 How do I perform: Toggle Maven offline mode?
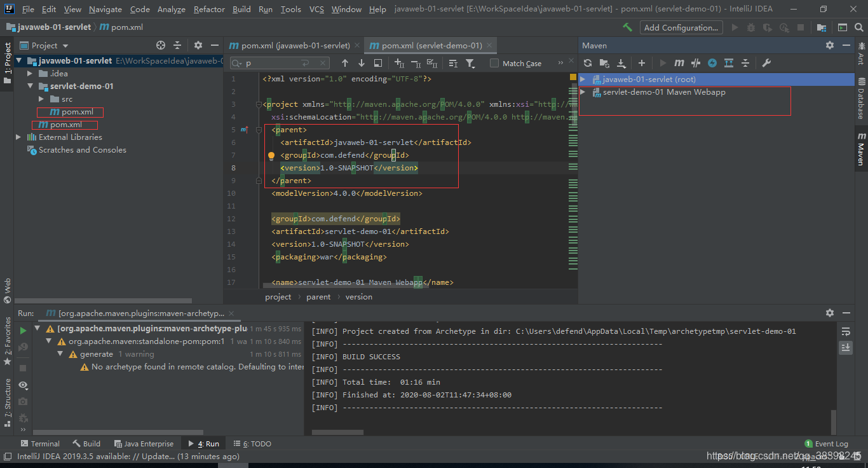(696, 63)
